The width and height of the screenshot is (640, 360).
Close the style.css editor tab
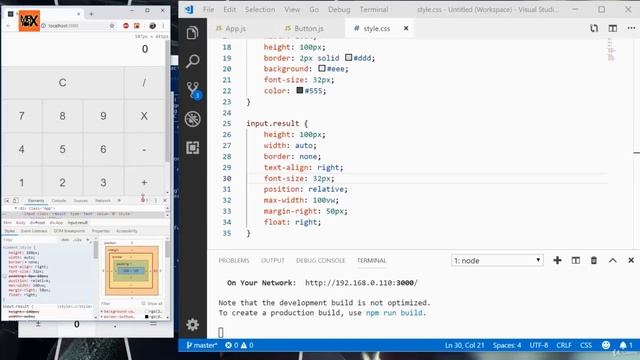pos(406,28)
